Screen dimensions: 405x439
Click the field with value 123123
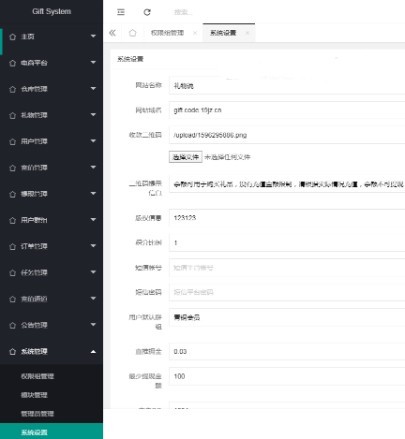(287, 218)
